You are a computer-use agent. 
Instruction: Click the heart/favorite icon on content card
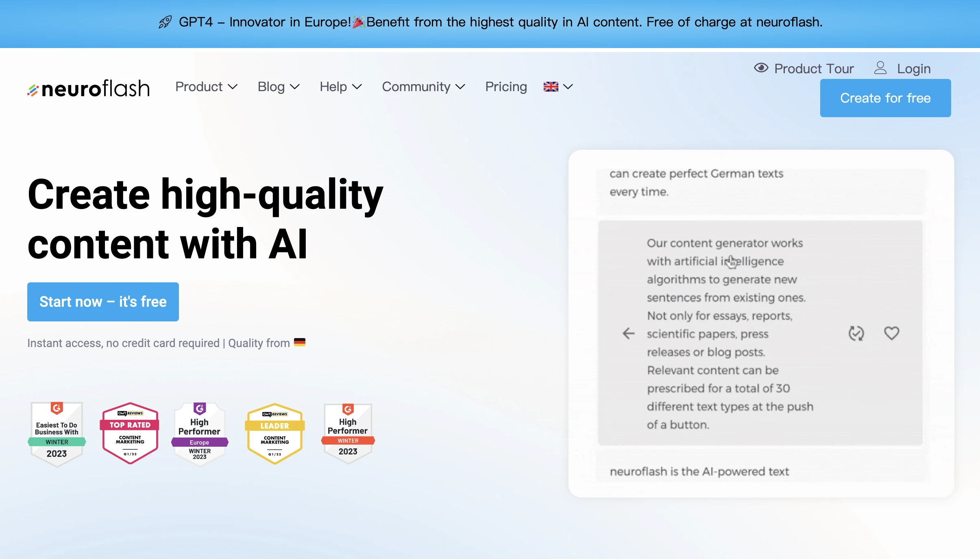tap(891, 333)
